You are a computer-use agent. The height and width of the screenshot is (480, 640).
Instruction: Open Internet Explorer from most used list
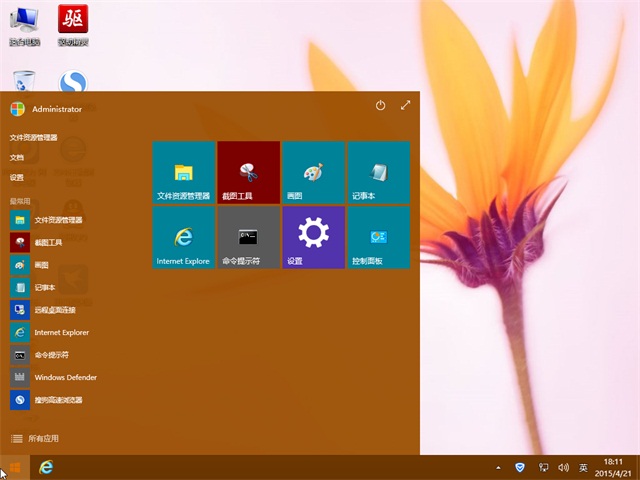49,333
